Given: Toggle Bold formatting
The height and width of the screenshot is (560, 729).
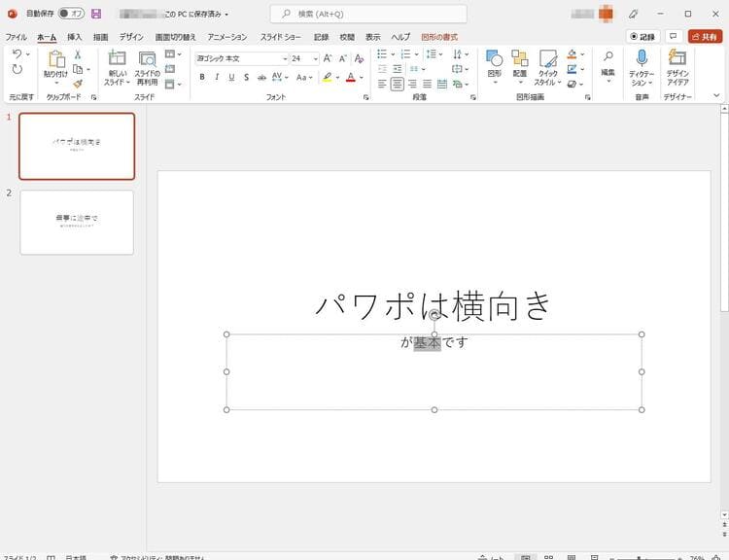Looking at the screenshot, I should 202,77.
